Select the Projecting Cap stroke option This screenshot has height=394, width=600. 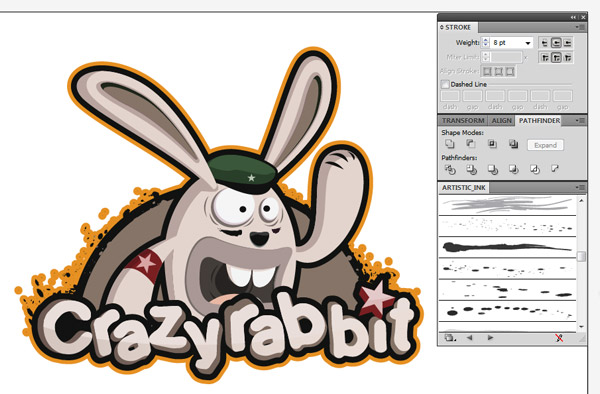coord(567,43)
